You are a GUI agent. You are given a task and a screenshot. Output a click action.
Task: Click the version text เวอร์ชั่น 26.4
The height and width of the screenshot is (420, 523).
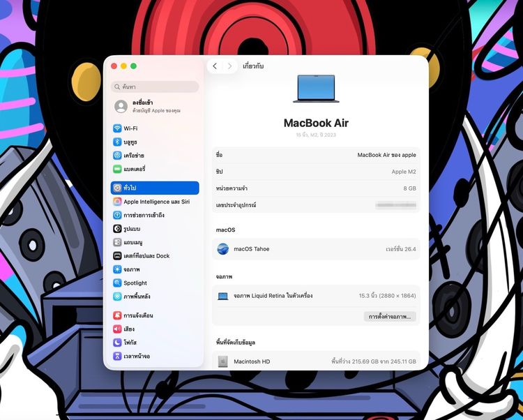pyautogui.click(x=400, y=249)
